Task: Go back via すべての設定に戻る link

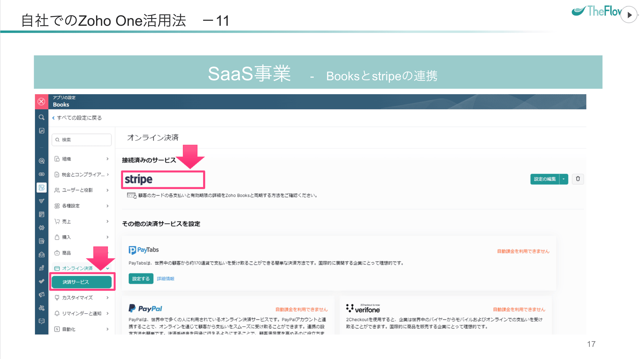Action: (77, 118)
